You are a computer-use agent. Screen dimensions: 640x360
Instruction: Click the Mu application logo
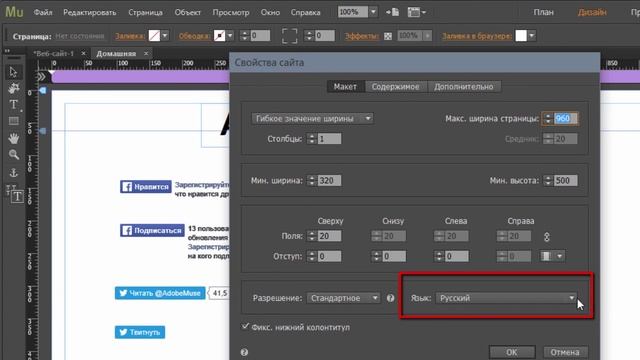(14, 12)
